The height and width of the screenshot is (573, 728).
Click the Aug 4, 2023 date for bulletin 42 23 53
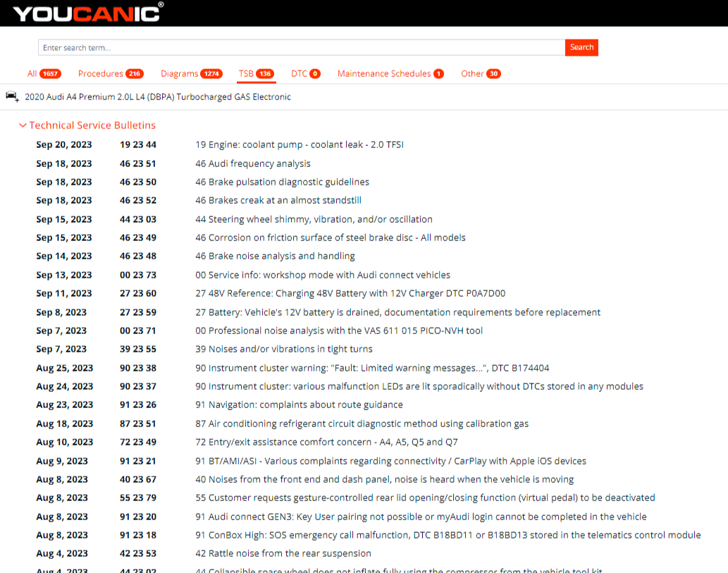[x=62, y=553]
